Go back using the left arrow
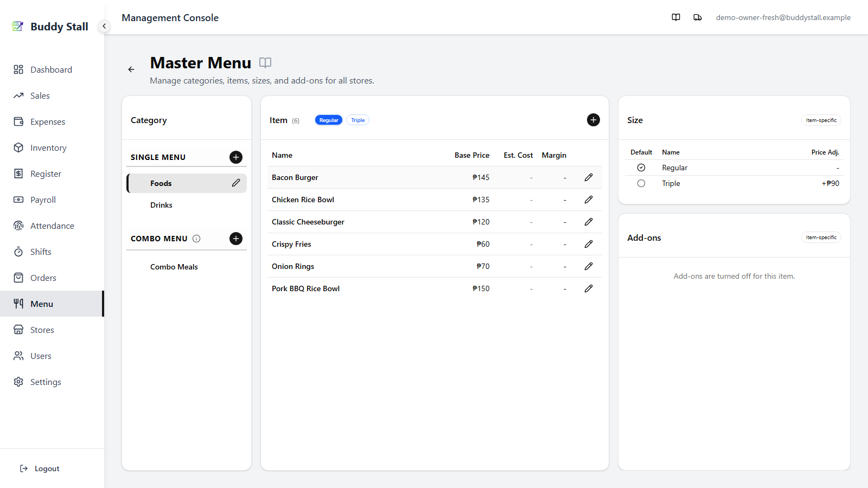 click(131, 69)
